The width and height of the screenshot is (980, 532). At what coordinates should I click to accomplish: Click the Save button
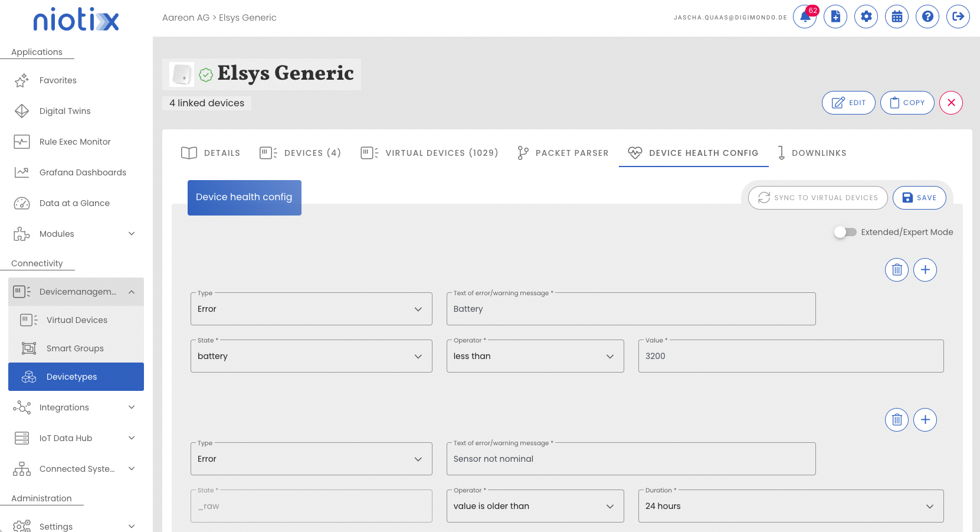(x=919, y=198)
